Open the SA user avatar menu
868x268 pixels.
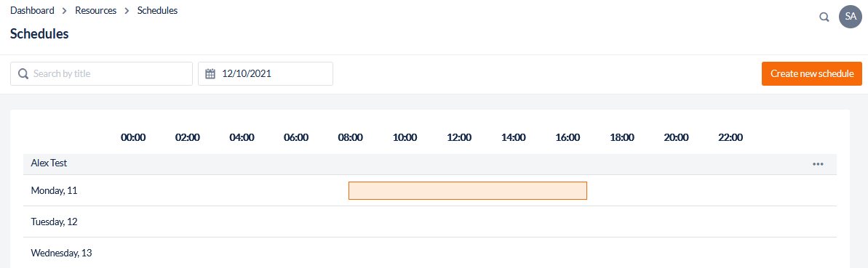tap(851, 17)
